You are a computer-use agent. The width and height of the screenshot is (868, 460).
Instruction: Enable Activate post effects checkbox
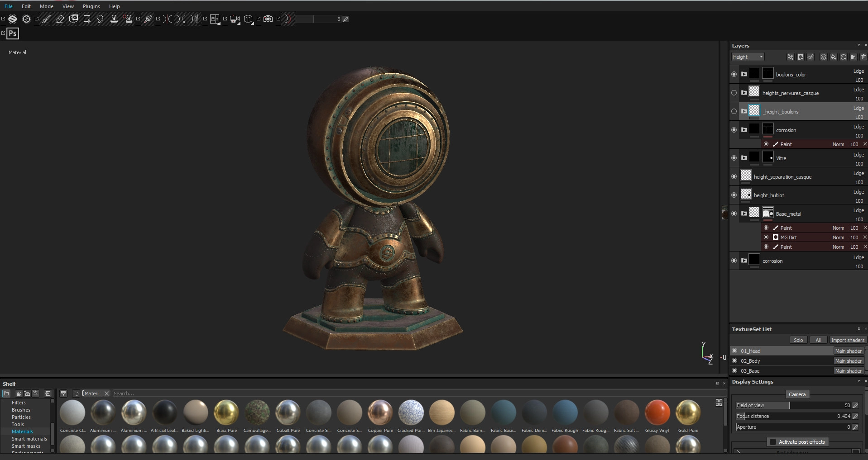(773, 442)
